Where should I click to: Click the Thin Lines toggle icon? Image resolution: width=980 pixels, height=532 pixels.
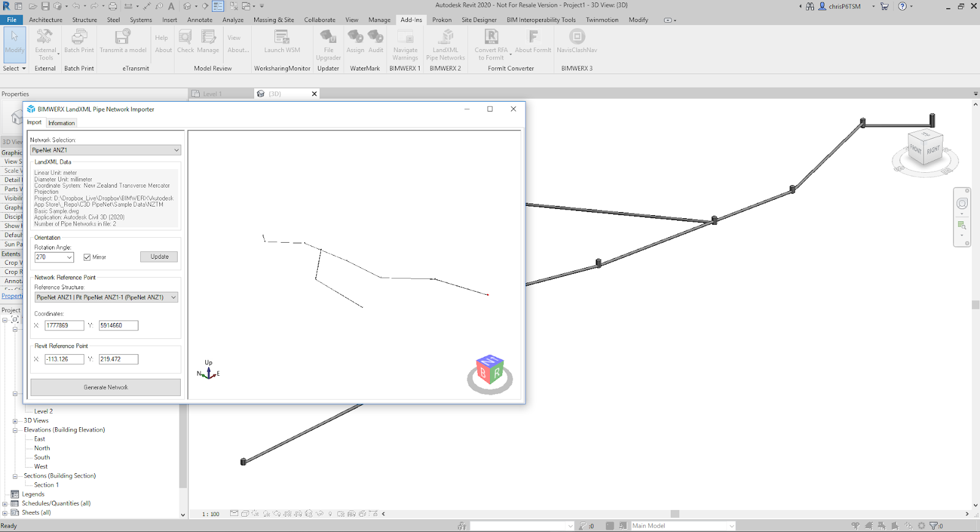point(218,6)
